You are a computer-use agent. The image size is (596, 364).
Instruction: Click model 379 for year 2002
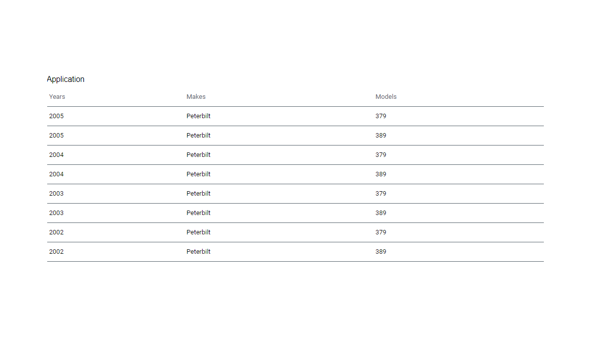(x=381, y=232)
